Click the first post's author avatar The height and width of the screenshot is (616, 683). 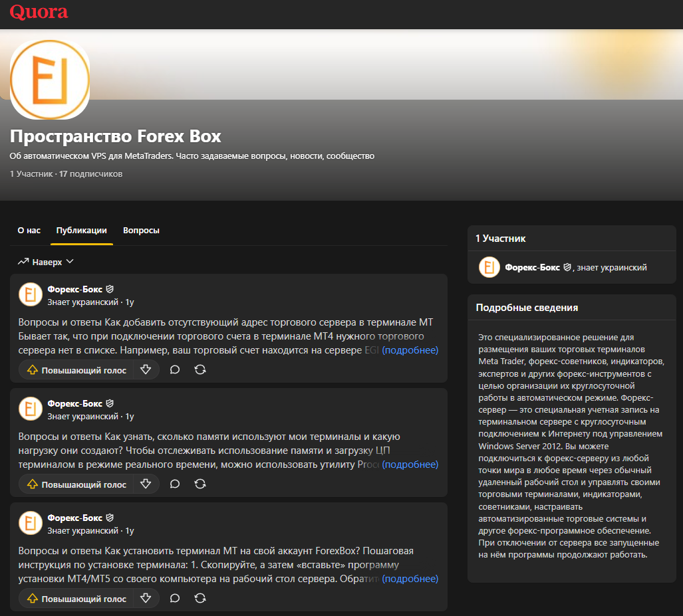pyautogui.click(x=31, y=295)
